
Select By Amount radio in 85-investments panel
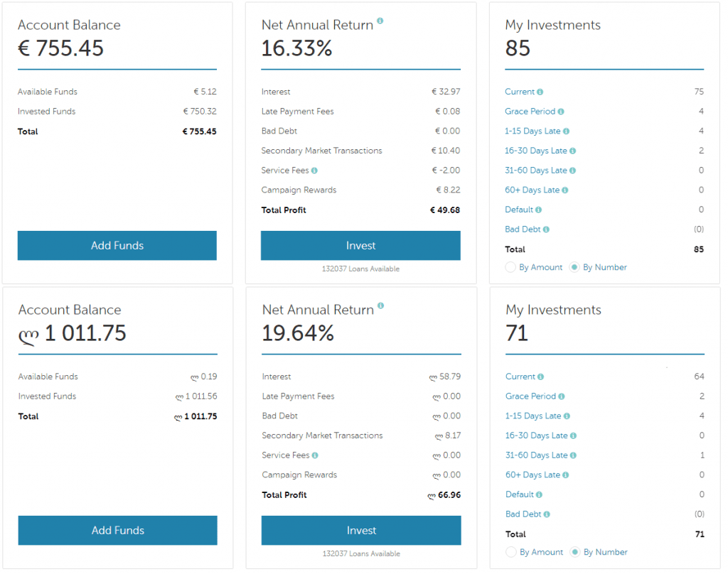510,267
